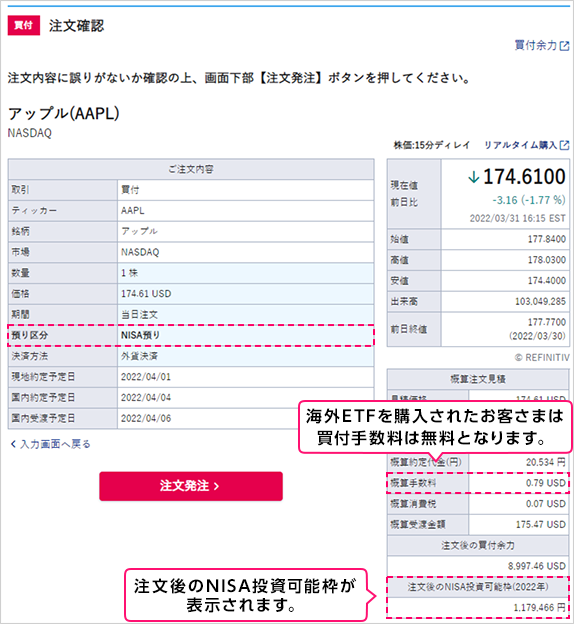Click the 現地約定予定日 value 2022/04/01
This screenshot has width=574, height=624.
pos(146,377)
